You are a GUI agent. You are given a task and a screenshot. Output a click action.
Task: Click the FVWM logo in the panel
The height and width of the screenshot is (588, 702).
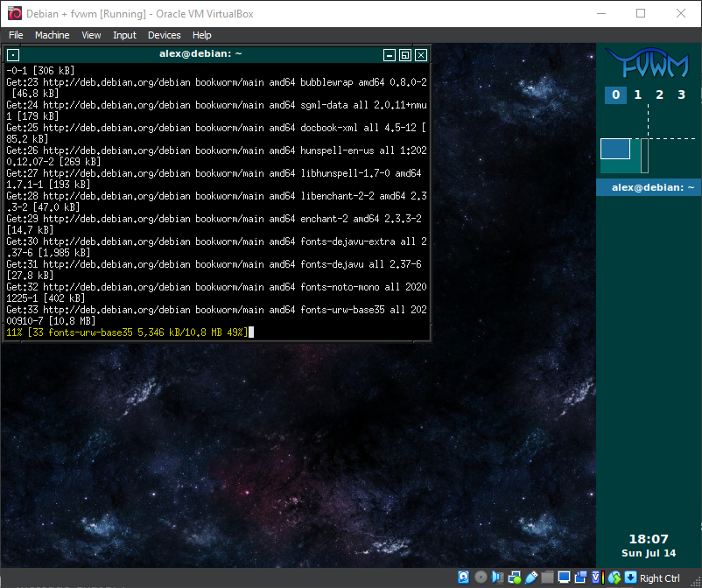pos(648,63)
